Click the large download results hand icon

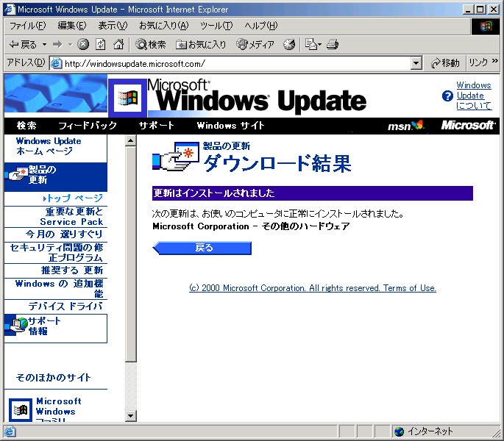pos(176,156)
